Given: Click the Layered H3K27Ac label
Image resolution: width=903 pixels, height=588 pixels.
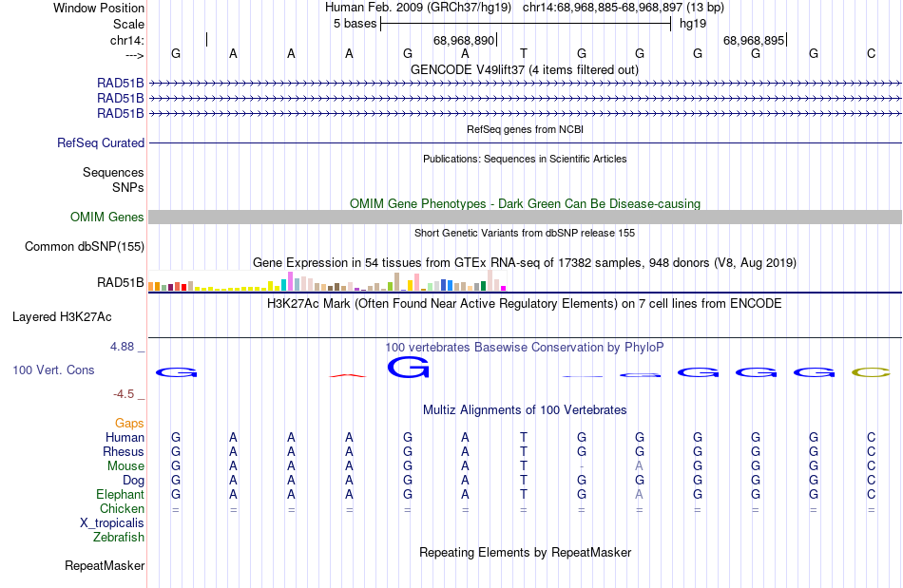Looking at the screenshot, I should click(62, 317).
